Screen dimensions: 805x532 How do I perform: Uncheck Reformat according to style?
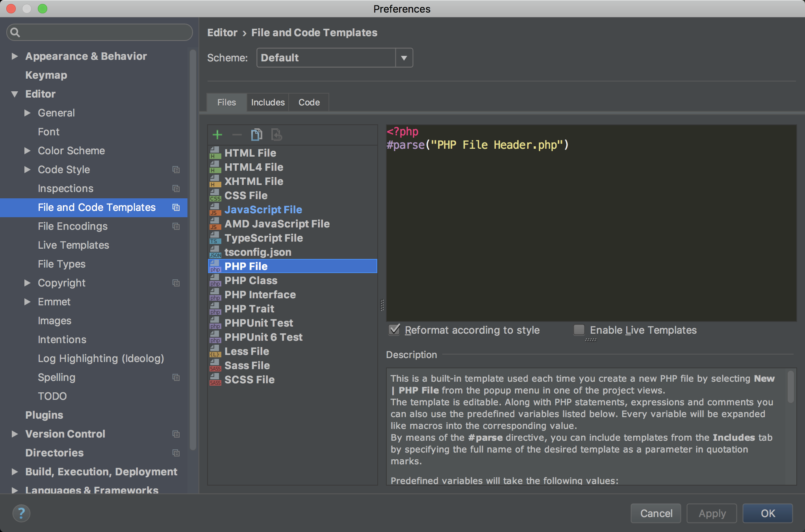(394, 330)
